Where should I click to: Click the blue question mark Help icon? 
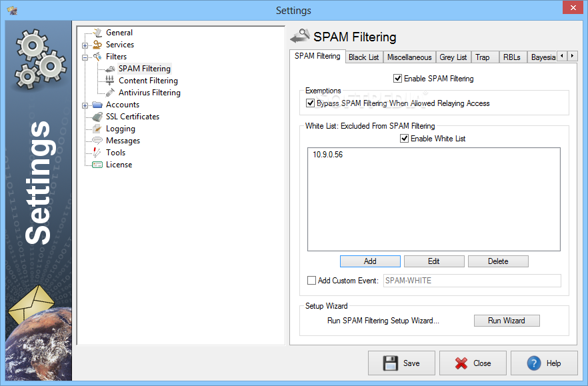point(533,363)
